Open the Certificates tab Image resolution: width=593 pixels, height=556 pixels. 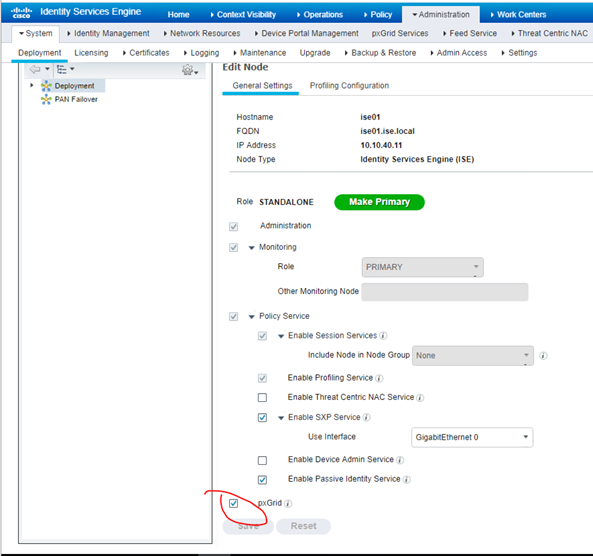click(146, 53)
